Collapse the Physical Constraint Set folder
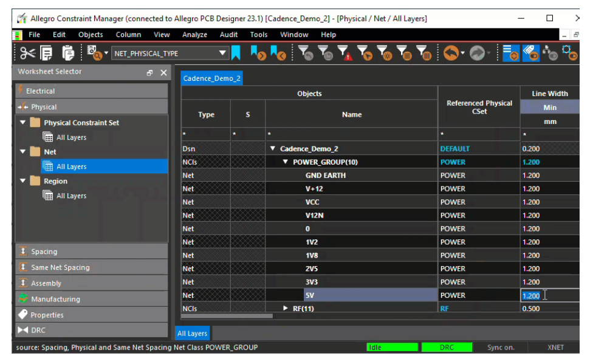The image size is (593, 364). pyautogui.click(x=22, y=122)
